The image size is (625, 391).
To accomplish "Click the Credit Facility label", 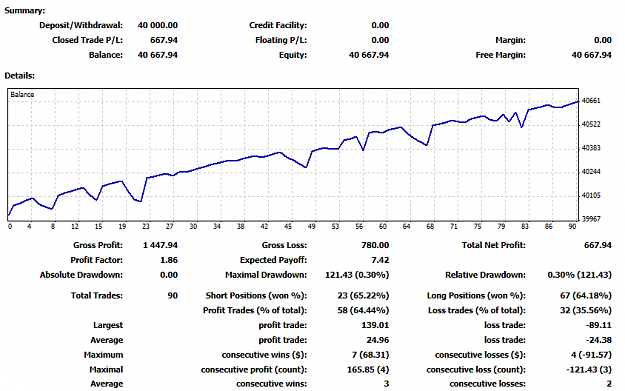I will pos(278,25).
